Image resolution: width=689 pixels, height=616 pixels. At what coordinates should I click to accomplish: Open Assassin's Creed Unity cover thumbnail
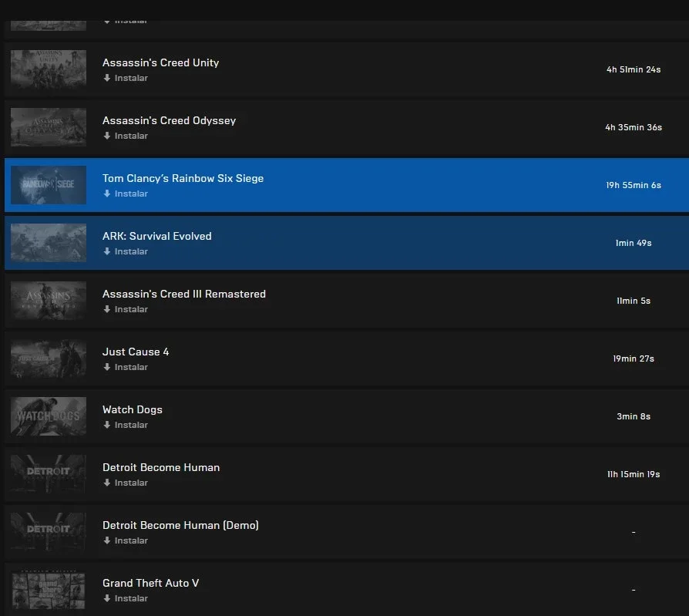click(49, 69)
